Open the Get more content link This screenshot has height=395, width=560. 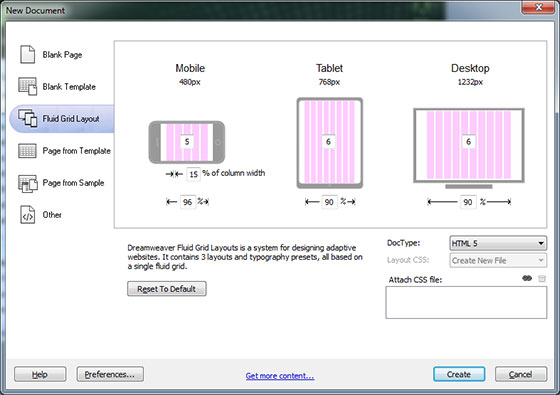click(x=280, y=376)
